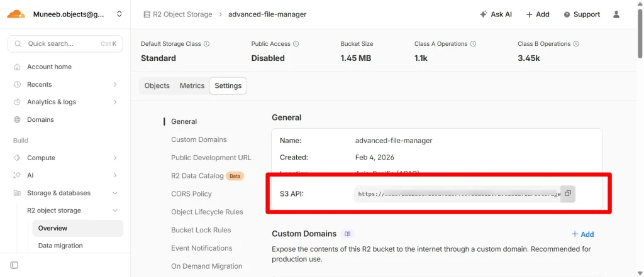Select Overview under R2 object storage

pos(77,228)
